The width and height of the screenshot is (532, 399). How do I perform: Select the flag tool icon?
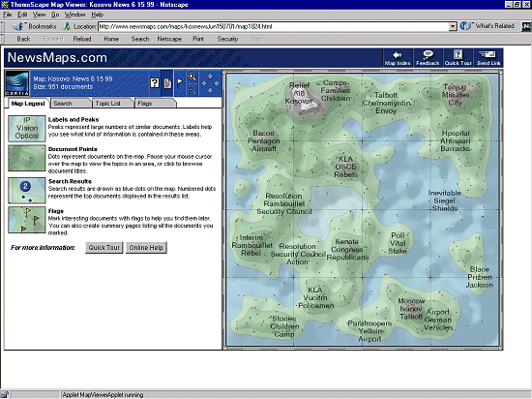180,82
